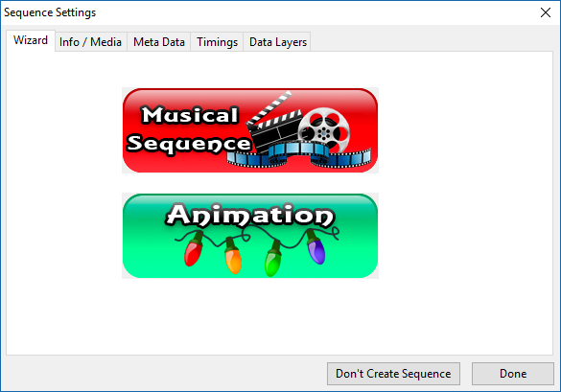Image resolution: width=561 pixels, height=392 pixels.
Task: Open the Meta Data tab
Action: [159, 42]
